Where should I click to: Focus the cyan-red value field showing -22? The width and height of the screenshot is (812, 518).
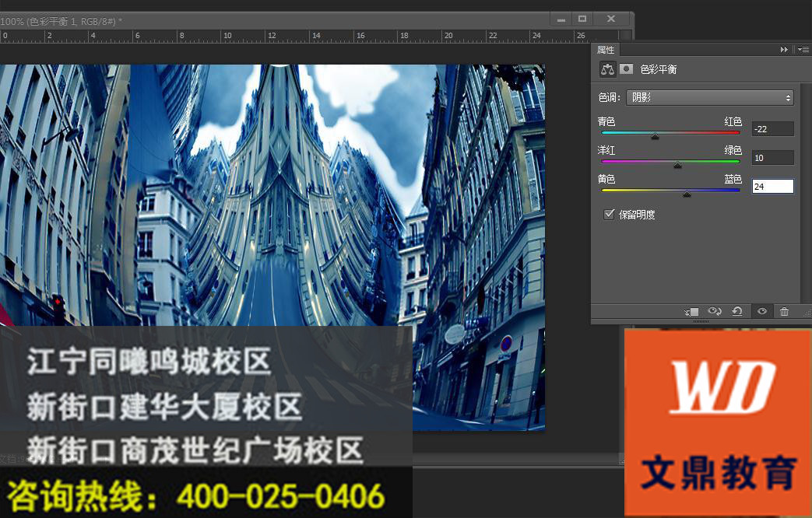tap(772, 129)
